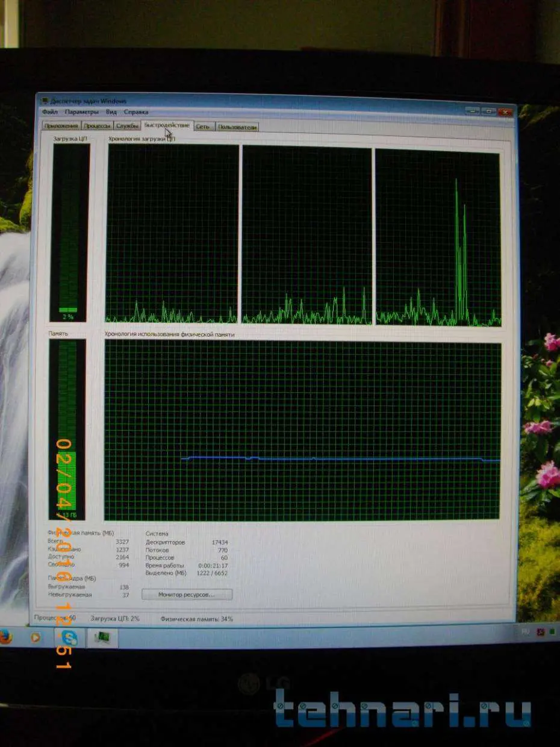560x747 pixels.
Task: Open the Файл menu
Action: click(50, 112)
